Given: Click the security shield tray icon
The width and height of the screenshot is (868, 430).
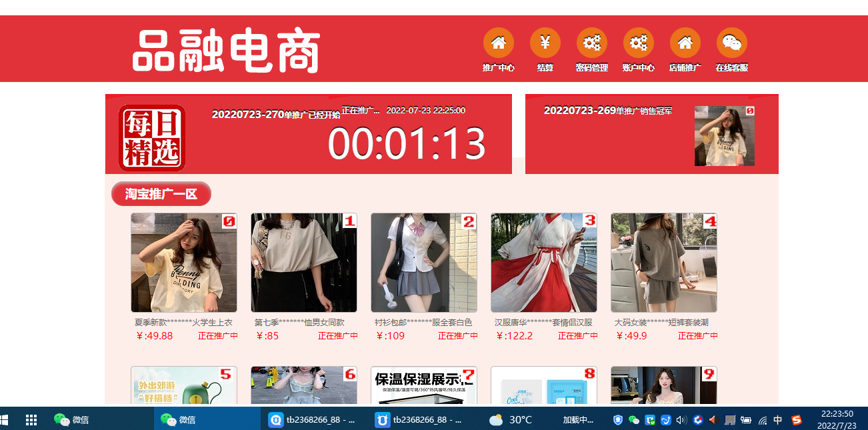Looking at the screenshot, I should tap(618, 420).
